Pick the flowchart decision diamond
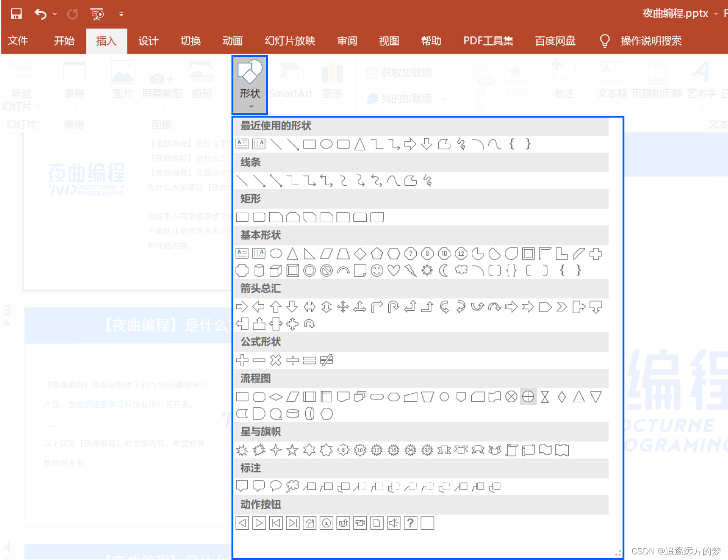 (x=276, y=397)
